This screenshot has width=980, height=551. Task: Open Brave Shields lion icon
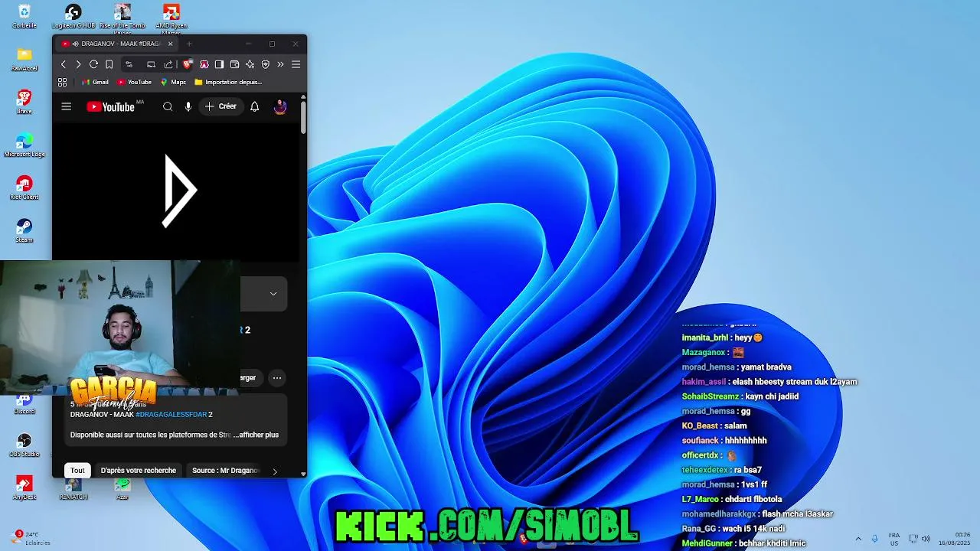coord(188,64)
